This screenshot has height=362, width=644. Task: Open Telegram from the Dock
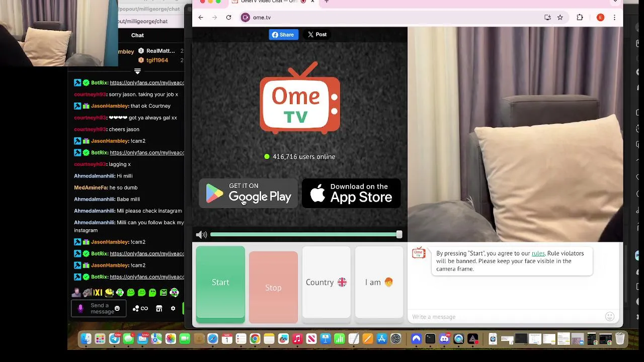click(x=114, y=339)
